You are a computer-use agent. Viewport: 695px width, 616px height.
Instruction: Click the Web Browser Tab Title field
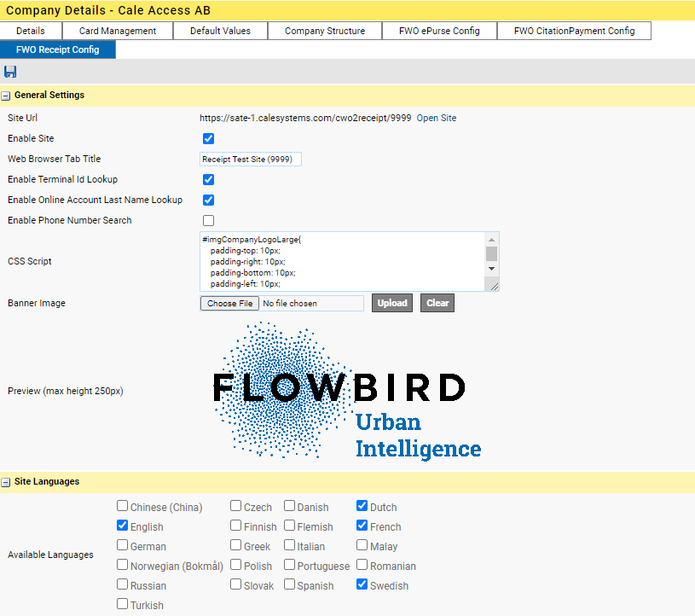coord(251,160)
